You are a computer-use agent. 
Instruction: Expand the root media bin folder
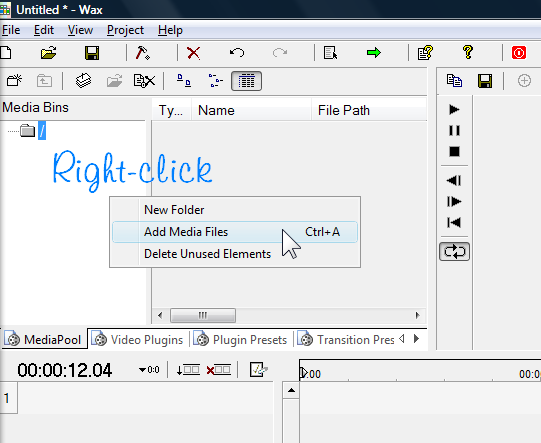tap(27, 131)
